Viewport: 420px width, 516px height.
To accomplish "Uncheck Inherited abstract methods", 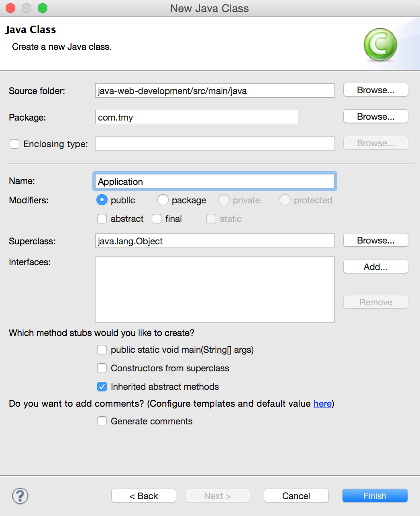I will click(x=102, y=387).
